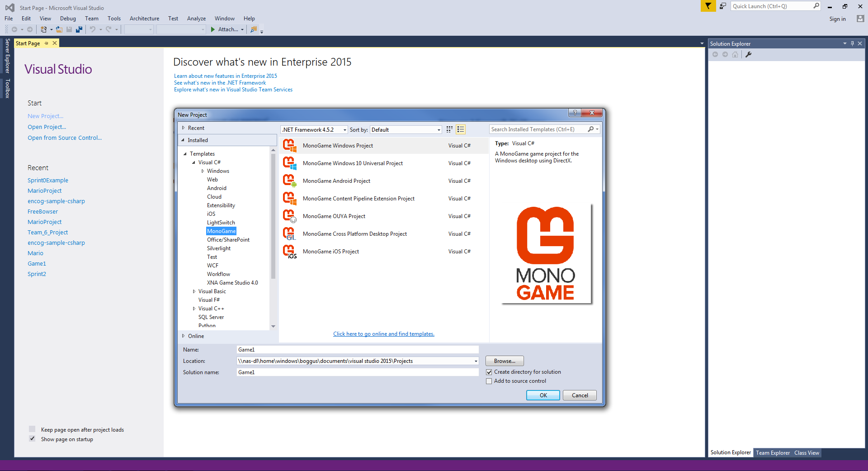Viewport: 868px width, 471px height.
Task: Open the File menu
Action: pyautogui.click(x=9, y=19)
